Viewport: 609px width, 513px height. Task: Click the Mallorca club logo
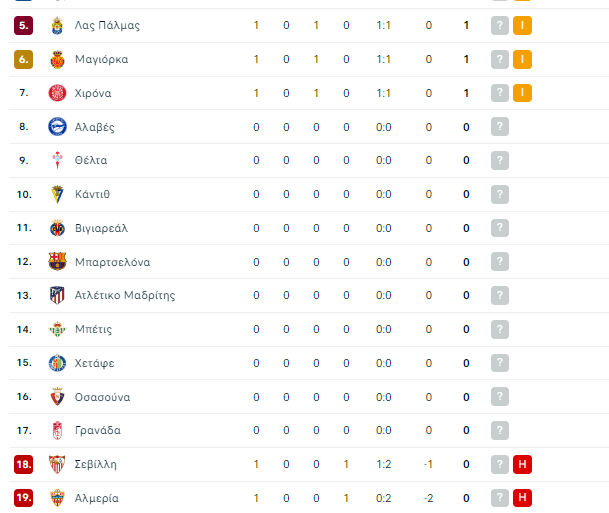click(x=57, y=59)
